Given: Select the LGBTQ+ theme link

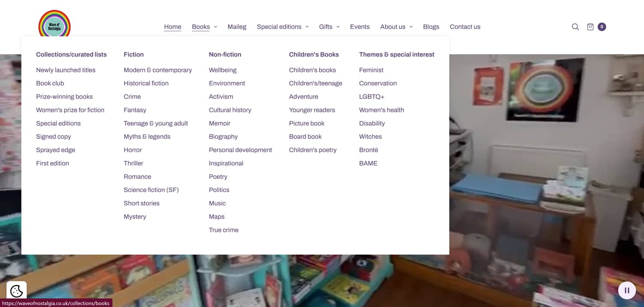Looking at the screenshot, I should [372, 96].
